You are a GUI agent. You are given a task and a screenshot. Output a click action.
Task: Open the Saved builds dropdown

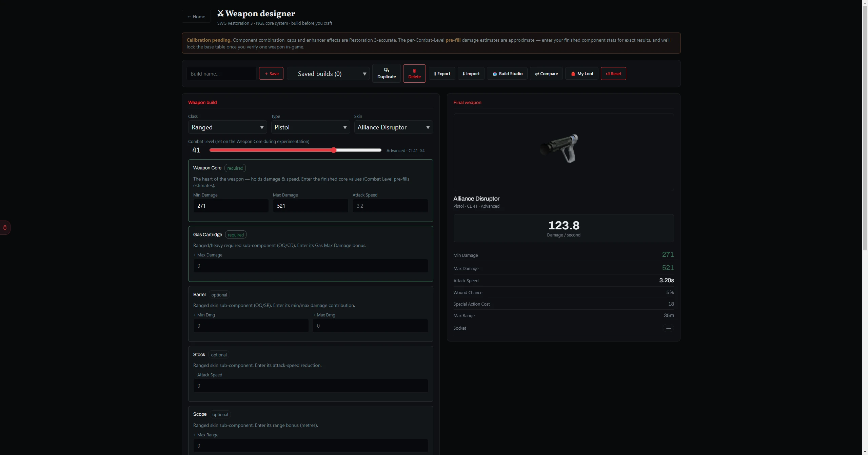click(328, 74)
